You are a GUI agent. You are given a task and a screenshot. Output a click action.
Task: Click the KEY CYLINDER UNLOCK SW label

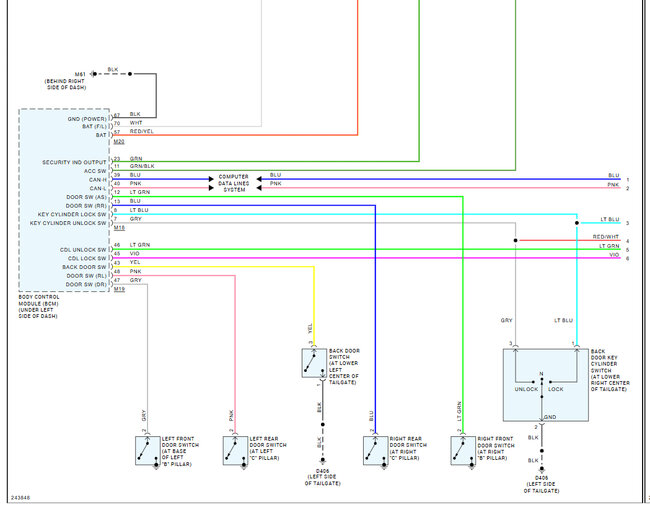(x=68, y=223)
